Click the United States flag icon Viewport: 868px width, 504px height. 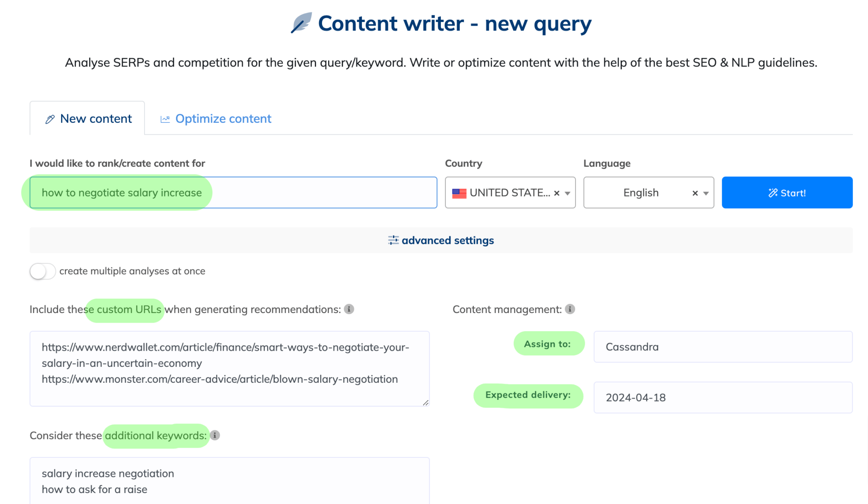point(459,193)
